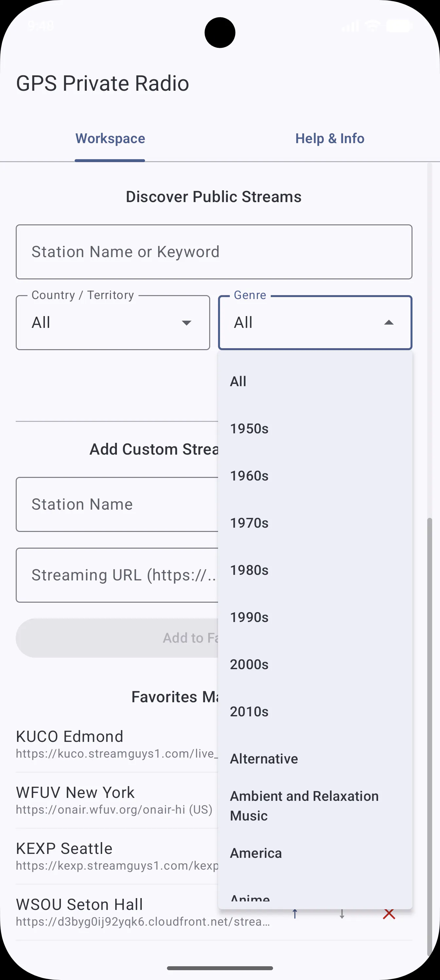Select All in the genre list
Screen dimensions: 440x980
click(x=315, y=381)
